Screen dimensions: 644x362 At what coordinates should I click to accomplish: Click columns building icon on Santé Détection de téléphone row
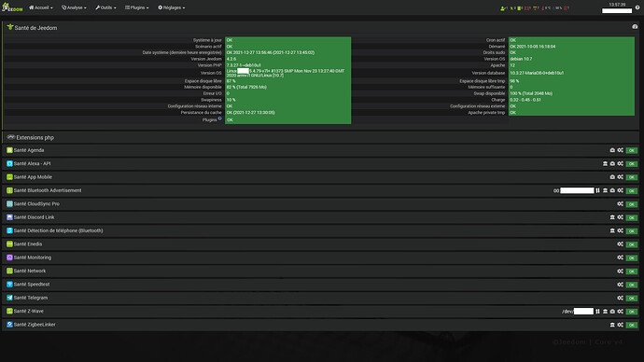[612, 230]
